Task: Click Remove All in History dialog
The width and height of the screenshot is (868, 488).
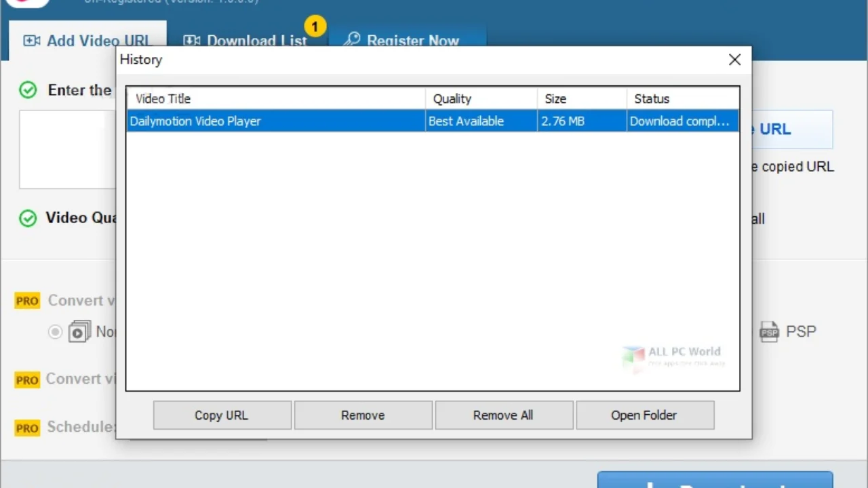Action: (503, 415)
